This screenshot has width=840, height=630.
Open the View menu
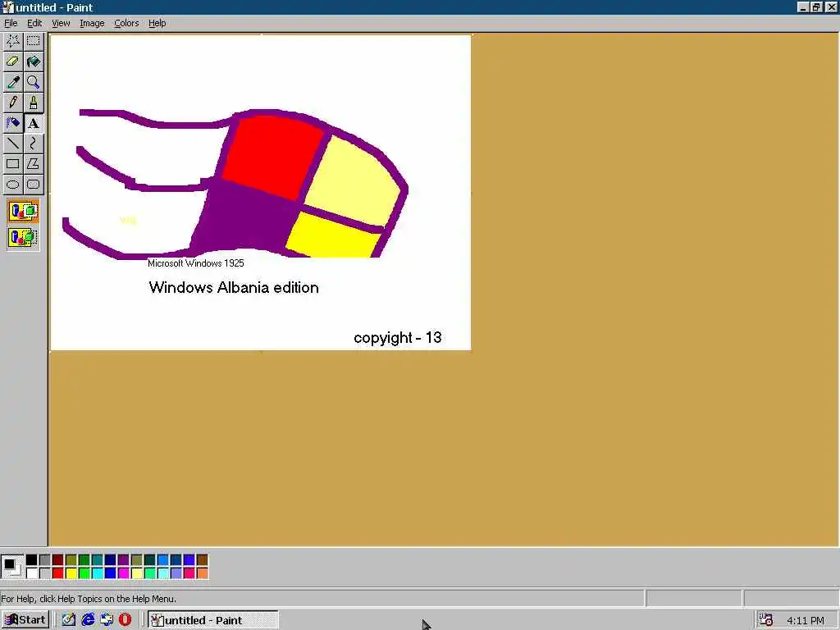pos(61,23)
